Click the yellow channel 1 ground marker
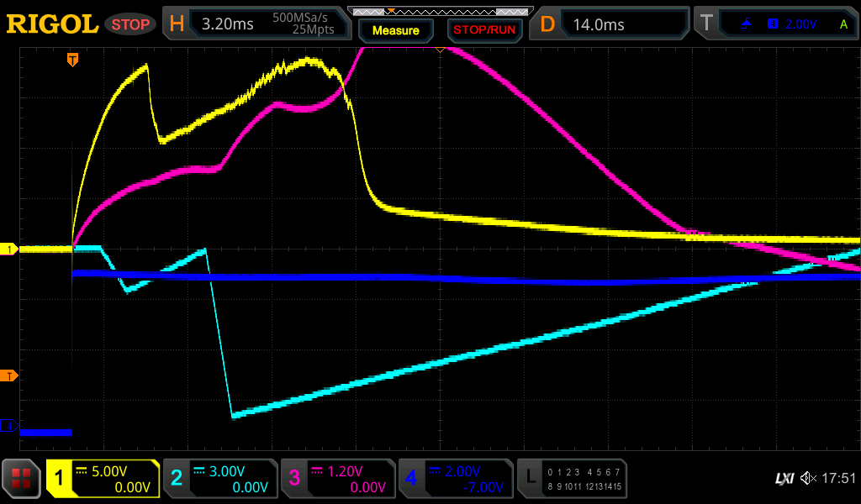The image size is (861, 504). coord(9,249)
